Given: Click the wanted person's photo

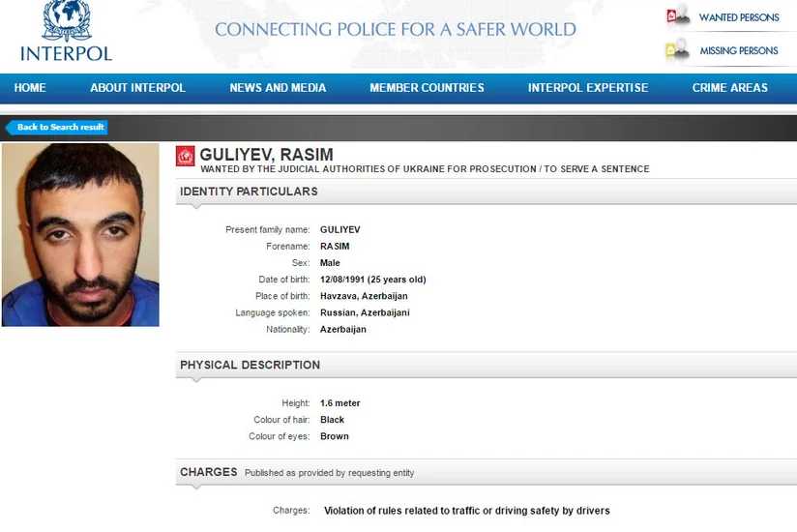Looking at the screenshot, I should click(80, 235).
